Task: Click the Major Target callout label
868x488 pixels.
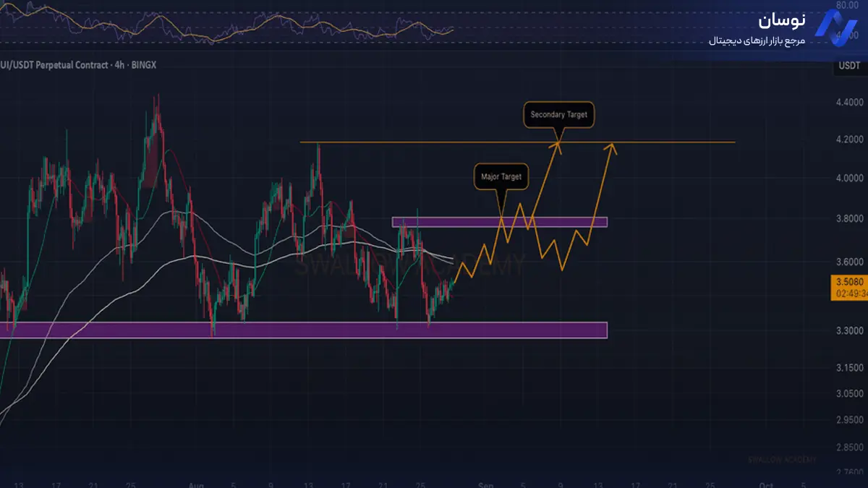Action: (x=501, y=176)
